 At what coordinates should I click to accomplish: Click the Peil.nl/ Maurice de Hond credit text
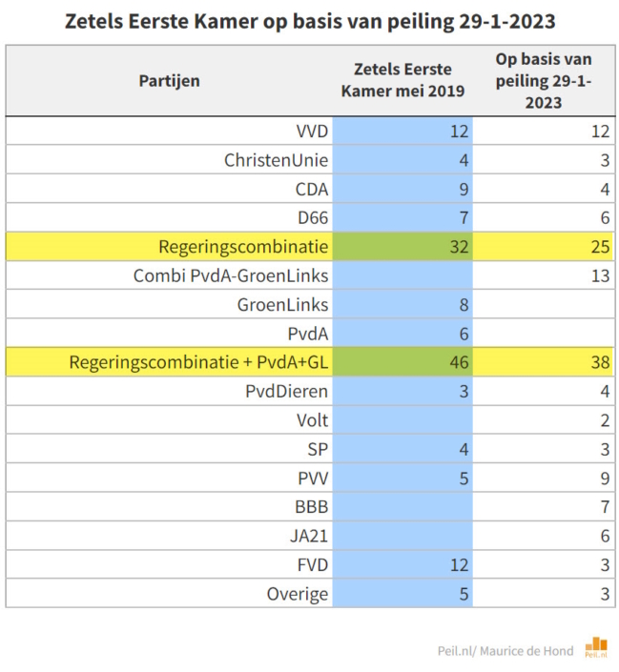(506, 651)
